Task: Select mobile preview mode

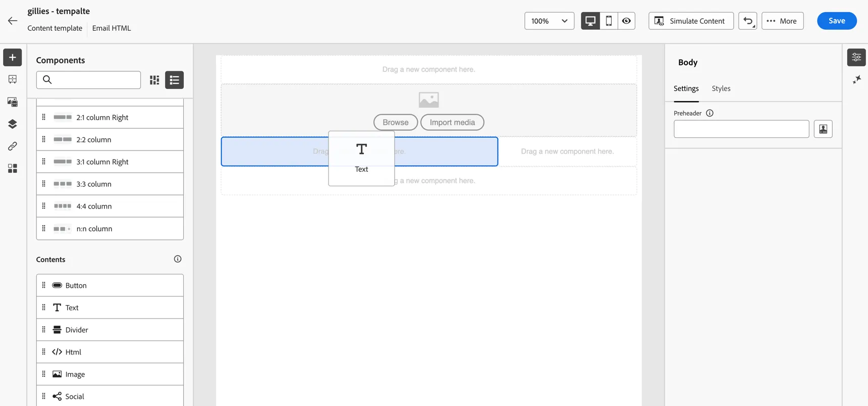Action: point(609,21)
